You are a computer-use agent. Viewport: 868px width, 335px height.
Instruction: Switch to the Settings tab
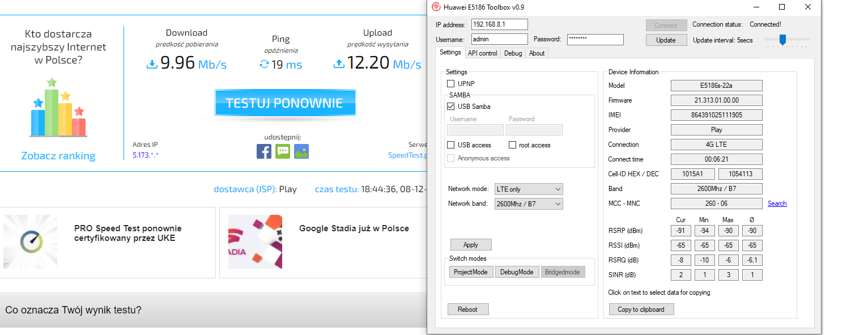pyautogui.click(x=450, y=52)
